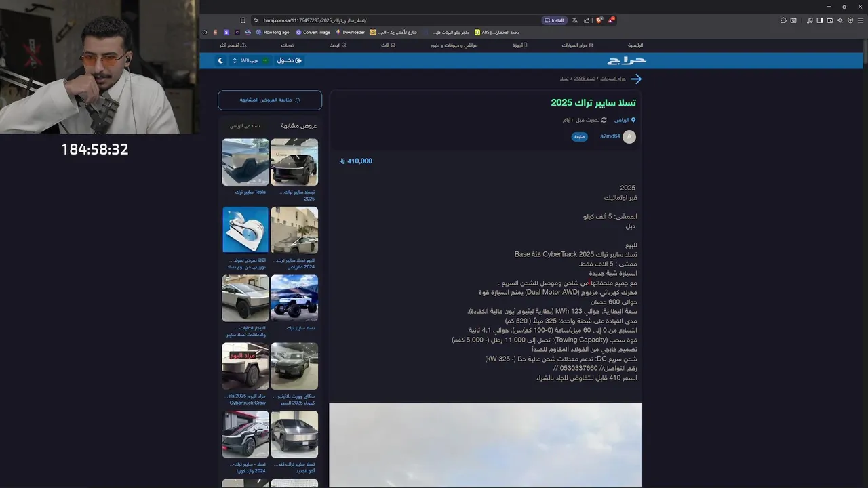Click the last breadcrumb link تسلا
This screenshot has width=868, height=488.
(564, 79)
